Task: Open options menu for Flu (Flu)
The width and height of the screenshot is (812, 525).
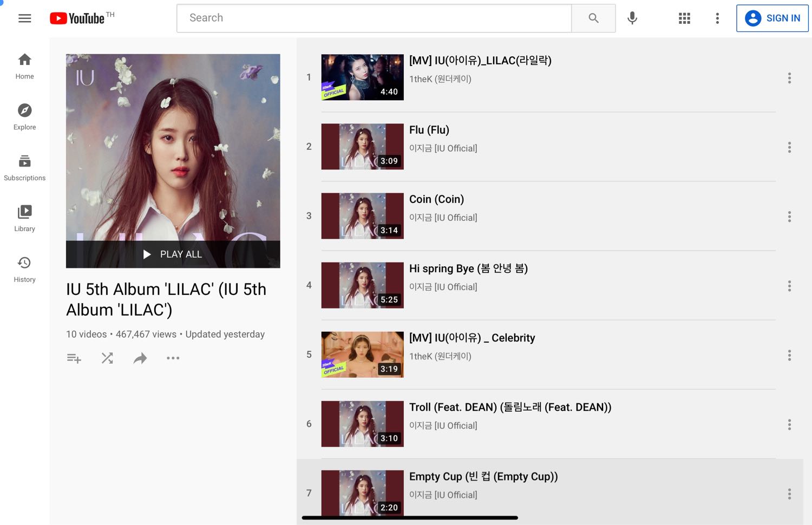Action: point(789,147)
